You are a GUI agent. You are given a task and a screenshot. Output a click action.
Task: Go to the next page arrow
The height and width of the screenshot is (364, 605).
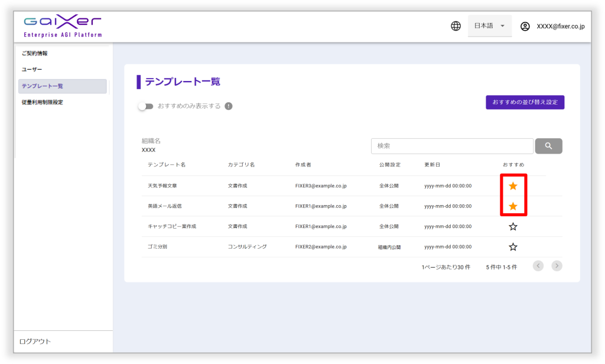pyautogui.click(x=557, y=266)
